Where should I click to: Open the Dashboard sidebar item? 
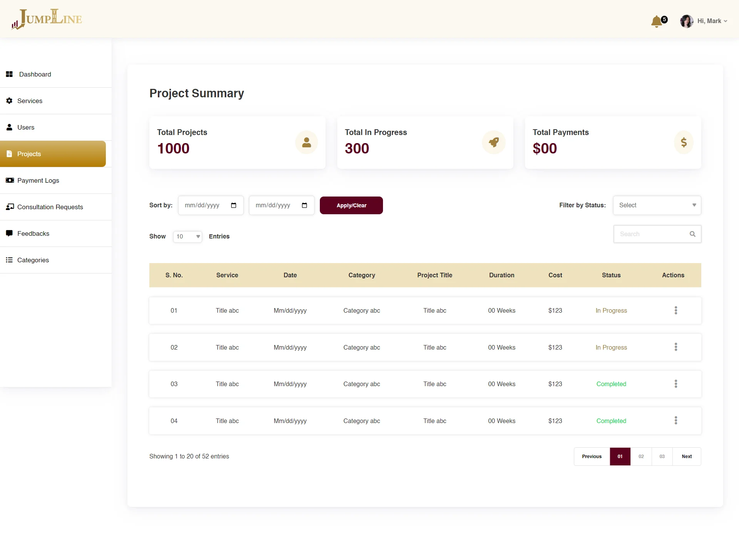(x=35, y=74)
